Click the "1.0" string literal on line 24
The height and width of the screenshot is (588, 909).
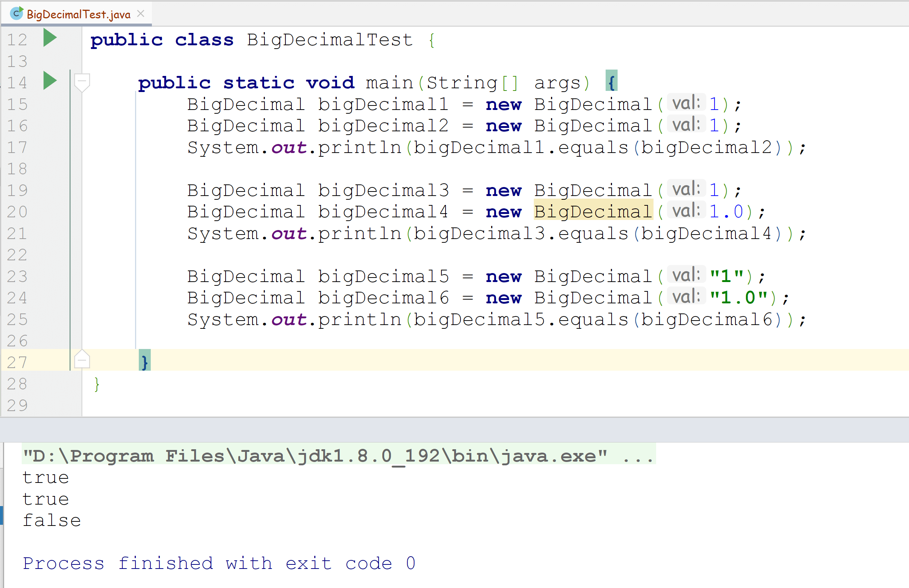[739, 297]
